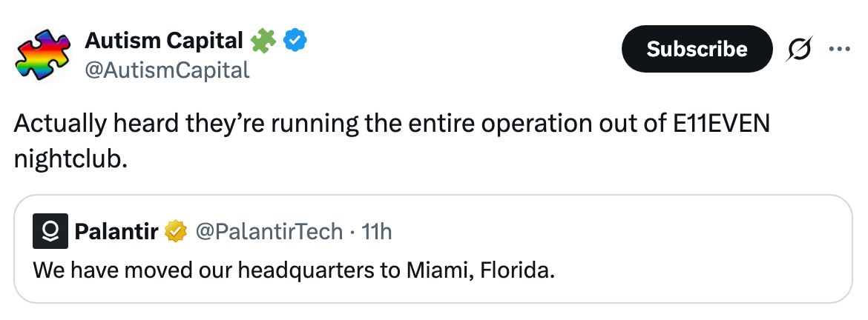Open the Grok slashed-circle icon

pos(800,49)
